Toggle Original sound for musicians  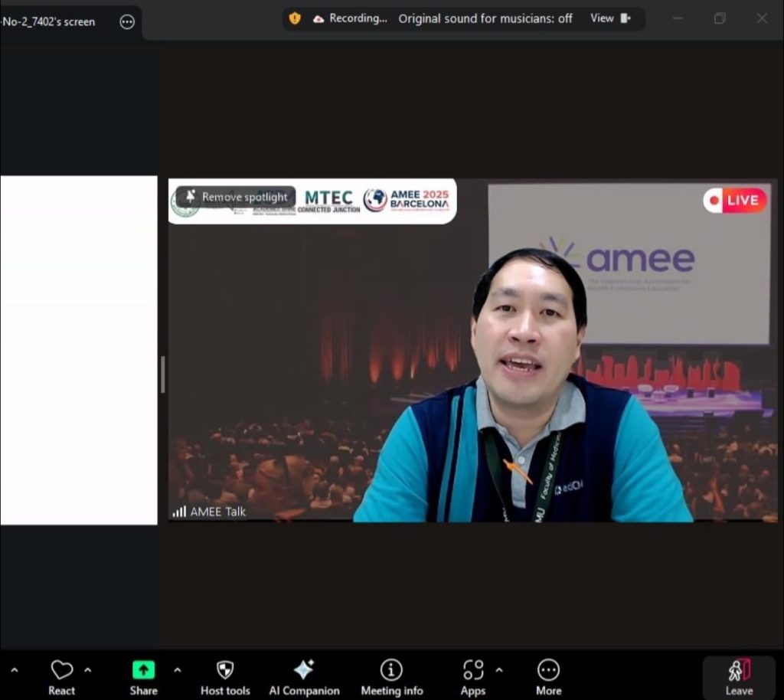[x=485, y=18]
